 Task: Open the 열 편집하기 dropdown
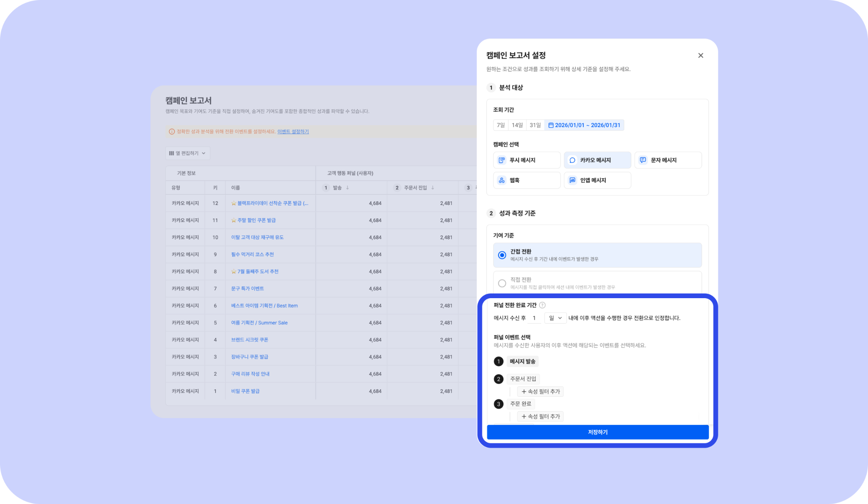[187, 153]
